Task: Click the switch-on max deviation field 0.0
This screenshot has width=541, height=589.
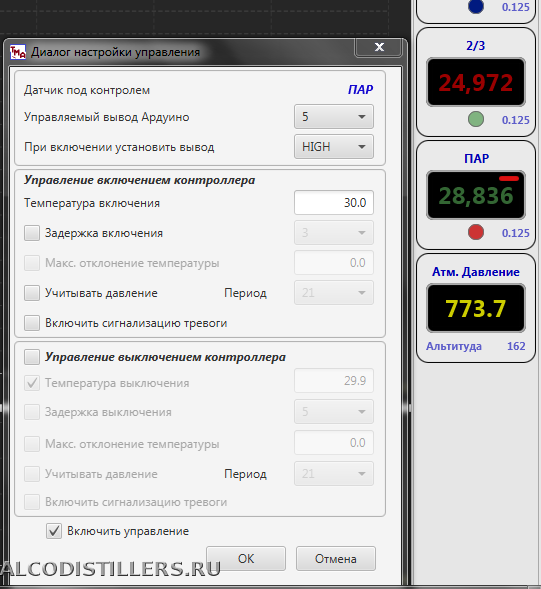Action: (x=334, y=263)
